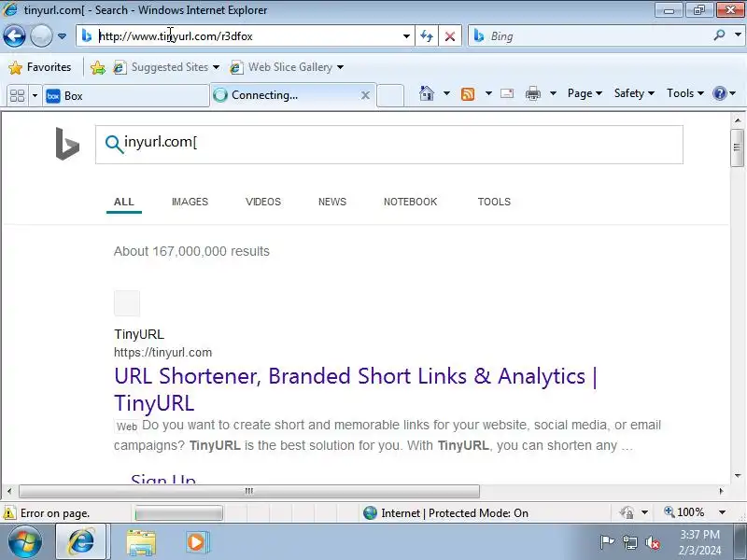Expand the Feeds dropdown arrow

point(488,93)
